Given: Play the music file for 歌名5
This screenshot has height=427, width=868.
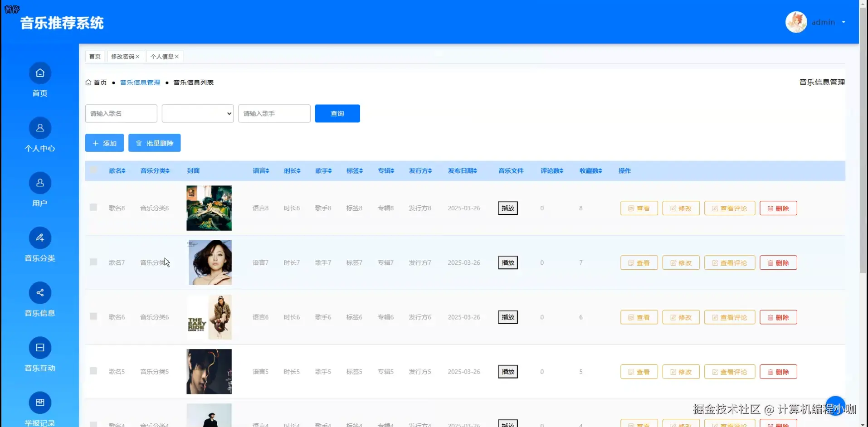Looking at the screenshot, I should pyautogui.click(x=508, y=372).
